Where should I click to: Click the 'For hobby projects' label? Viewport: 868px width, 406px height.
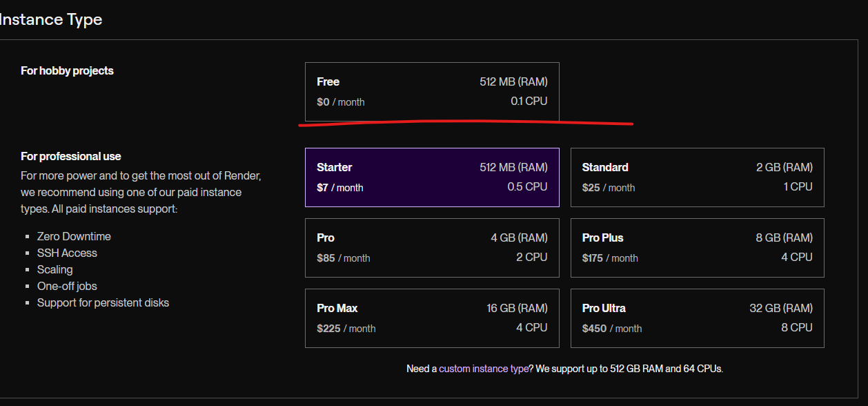pos(67,70)
